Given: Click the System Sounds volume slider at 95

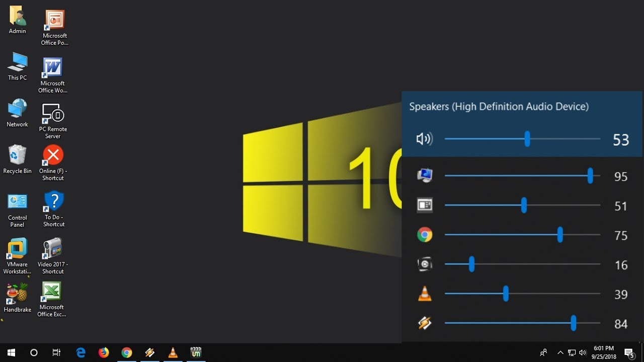Looking at the screenshot, I should point(522,176).
